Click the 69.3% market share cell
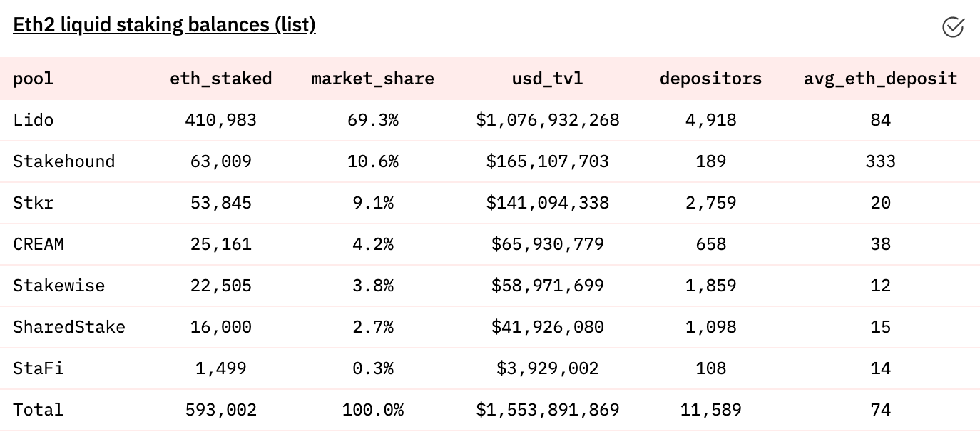 tap(373, 120)
